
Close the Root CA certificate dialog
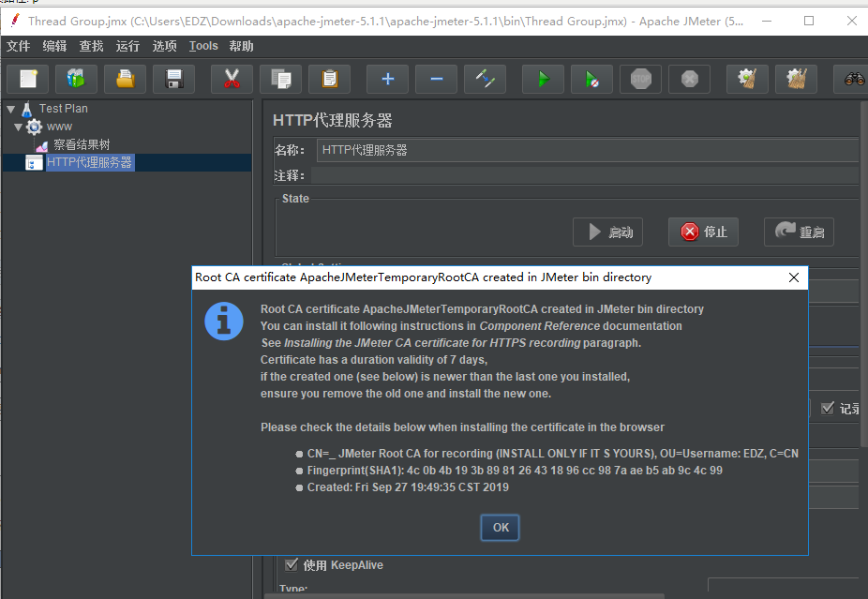coord(794,277)
